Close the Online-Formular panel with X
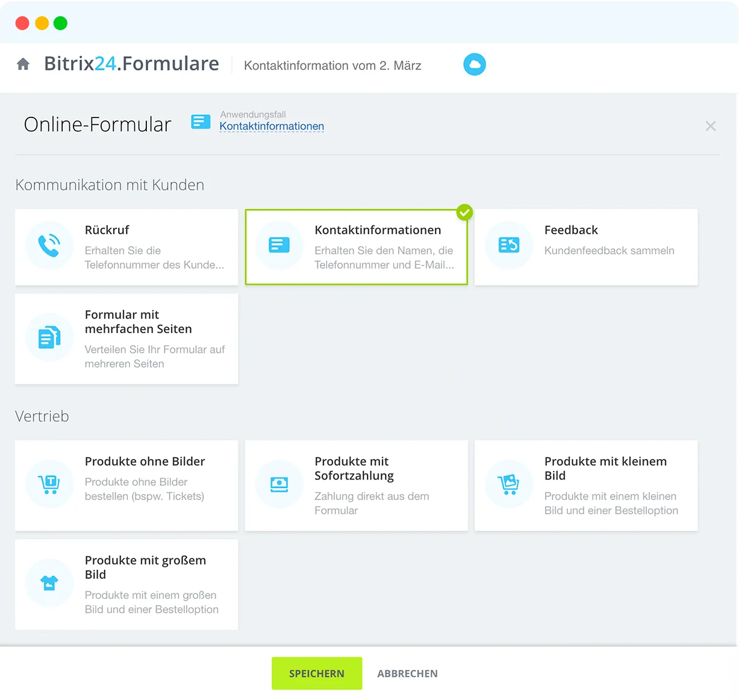The height and width of the screenshot is (700, 739). pyautogui.click(x=711, y=126)
